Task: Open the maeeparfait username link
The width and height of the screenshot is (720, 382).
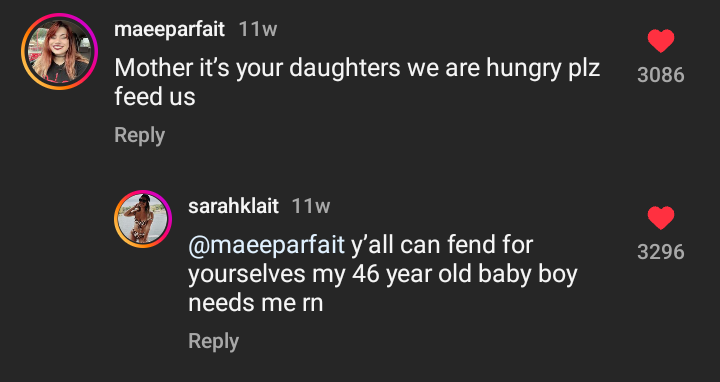Action: click(x=169, y=29)
